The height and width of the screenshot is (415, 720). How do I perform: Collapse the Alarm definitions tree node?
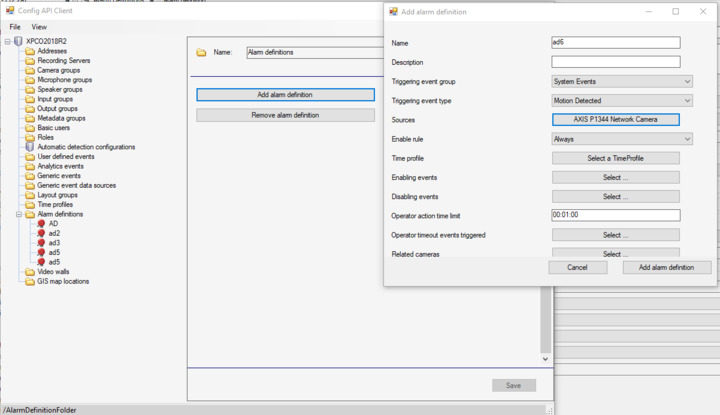point(18,214)
